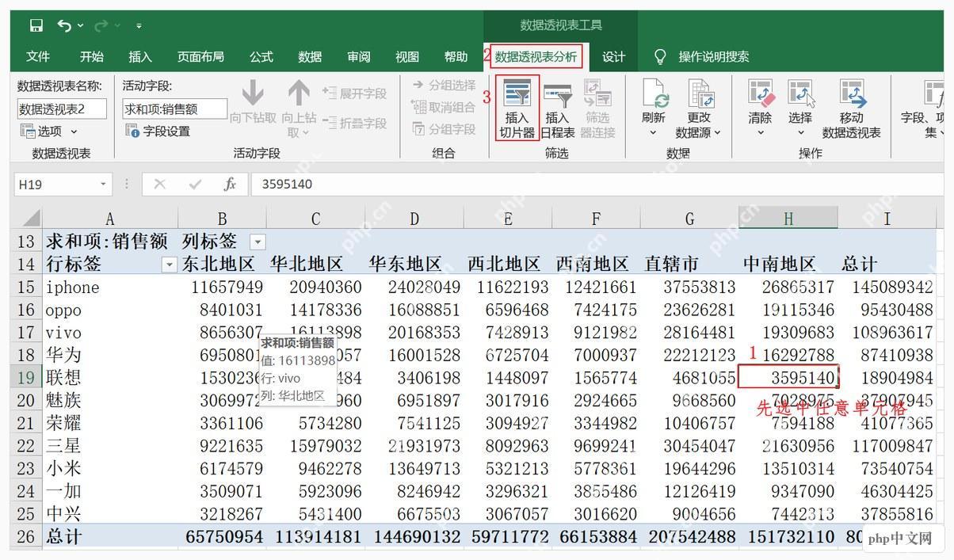Select column header A
The image size is (954, 560).
click(x=110, y=219)
